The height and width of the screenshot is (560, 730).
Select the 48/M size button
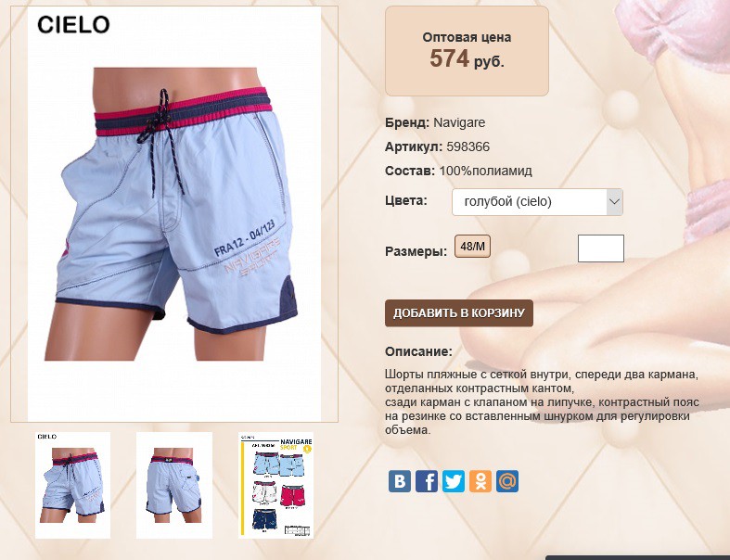click(472, 247)
